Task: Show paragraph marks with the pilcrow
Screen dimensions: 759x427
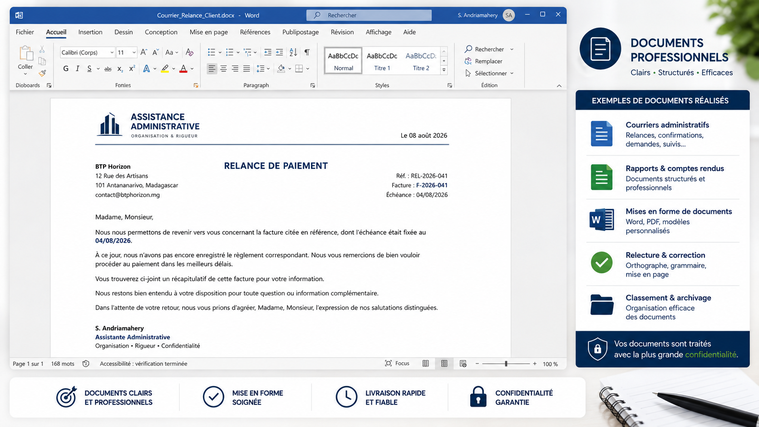Action: point(307,52)
